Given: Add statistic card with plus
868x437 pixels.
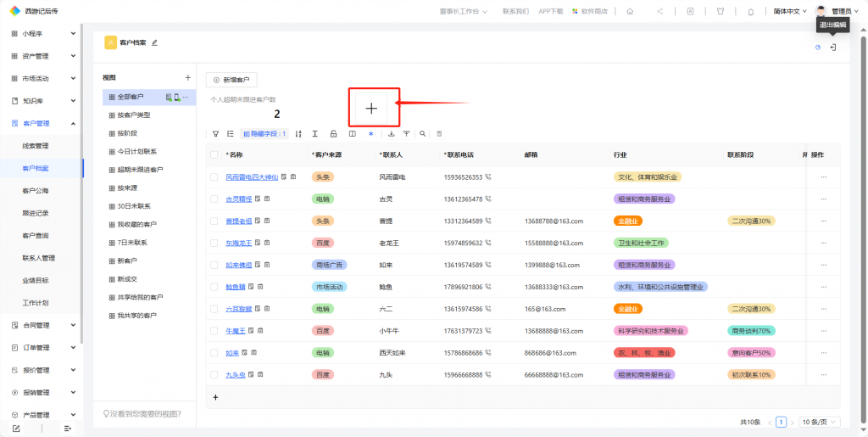Looking at the screenshot, I should [x=371, y=109].
